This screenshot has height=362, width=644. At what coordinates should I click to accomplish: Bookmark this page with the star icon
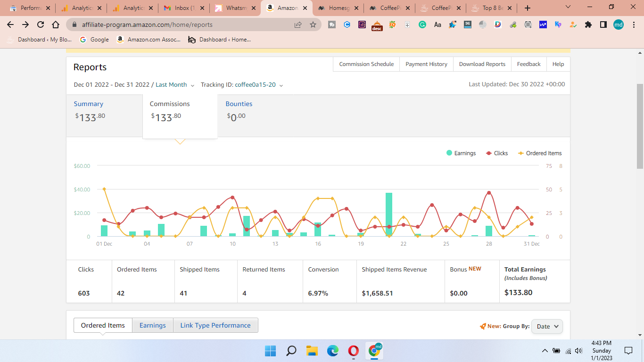pyautogui.click(x=313, y=25)
